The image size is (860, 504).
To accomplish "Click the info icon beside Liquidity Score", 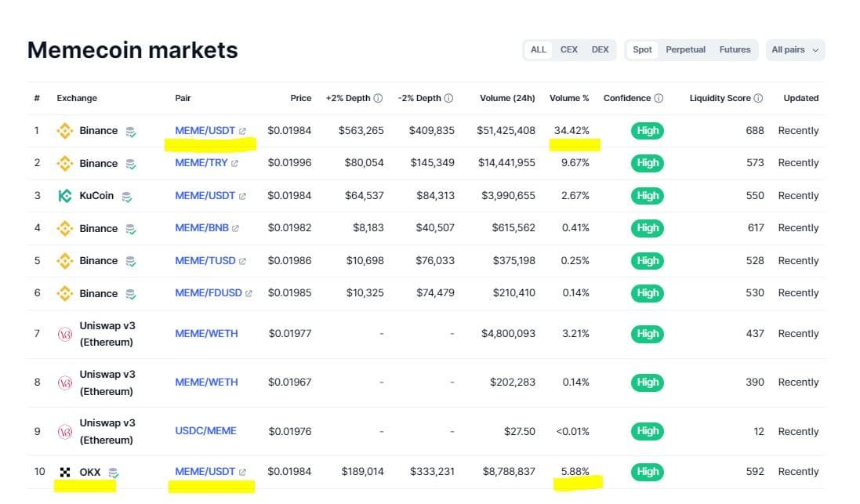I will (x=757, y=98).
